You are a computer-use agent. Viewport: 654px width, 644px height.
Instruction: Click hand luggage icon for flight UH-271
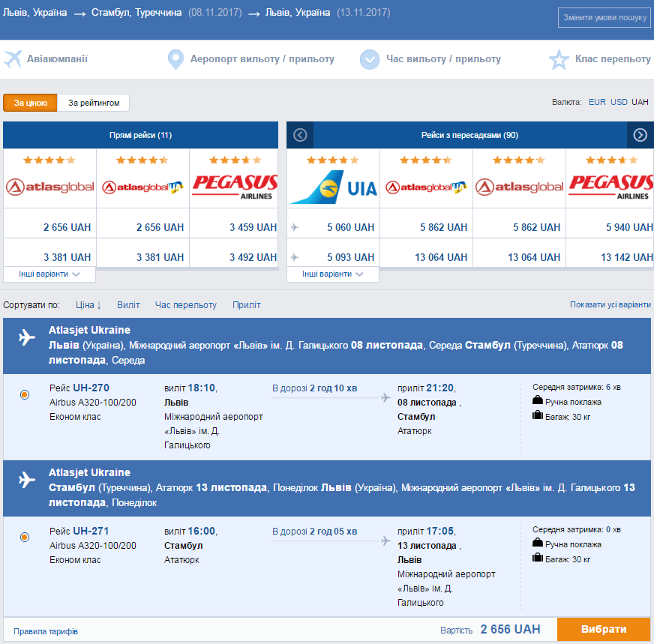pyautogui.click(x=538, y=543)
